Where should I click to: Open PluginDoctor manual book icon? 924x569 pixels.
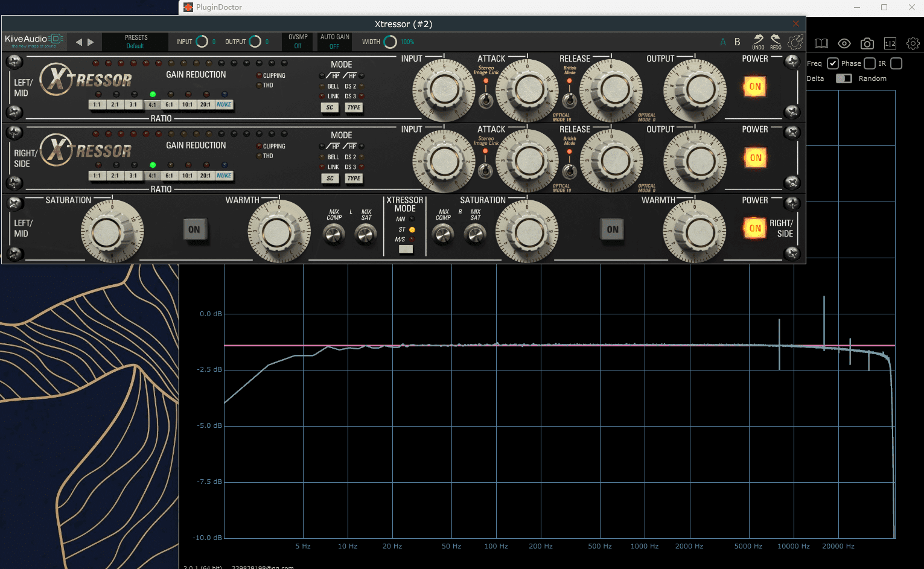click(x=821, y=43)
